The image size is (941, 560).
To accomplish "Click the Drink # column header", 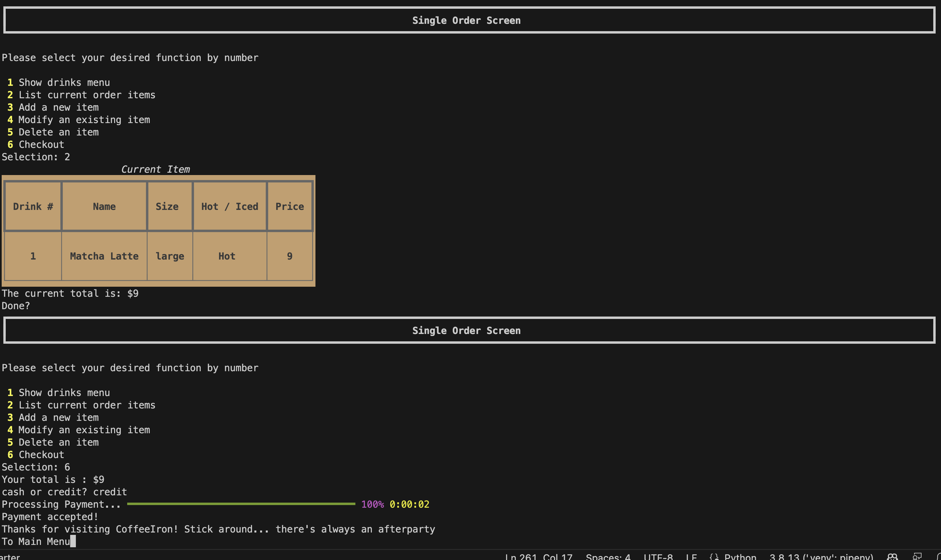I will (33, 206).
